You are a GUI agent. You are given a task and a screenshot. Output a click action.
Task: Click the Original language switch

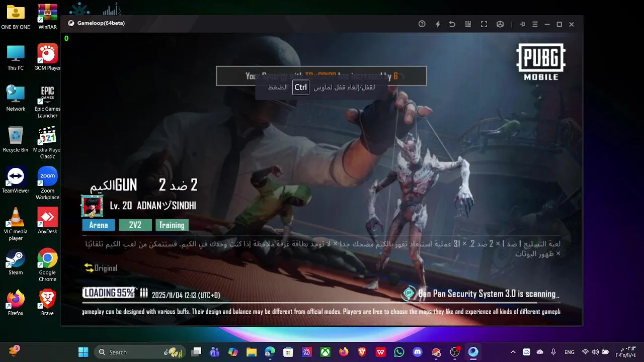(101, 268)
